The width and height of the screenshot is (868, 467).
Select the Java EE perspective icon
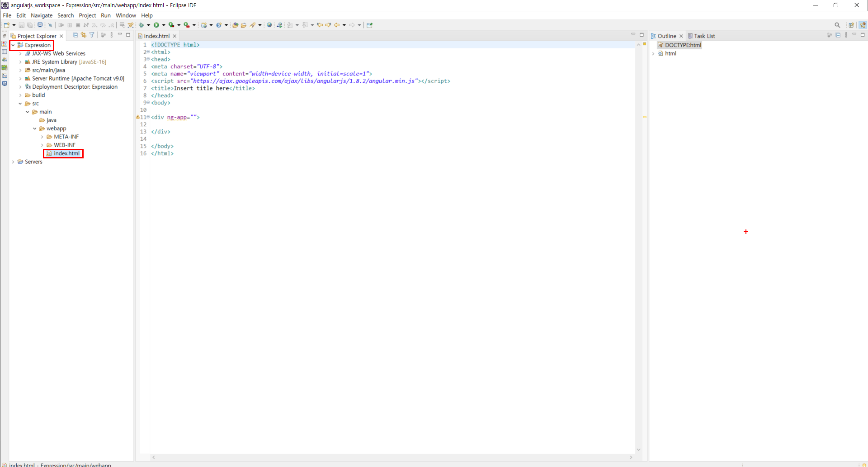click(x=863, y=25)
